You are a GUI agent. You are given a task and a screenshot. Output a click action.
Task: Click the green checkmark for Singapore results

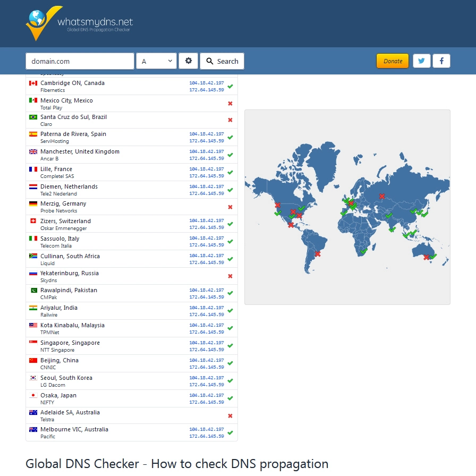click(229, 346)
